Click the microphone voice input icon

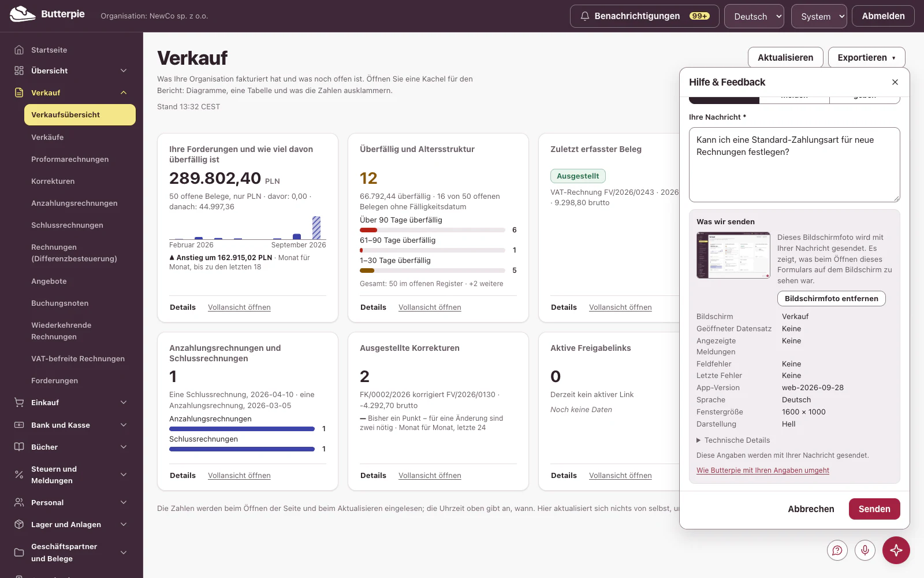pos(865,550)
